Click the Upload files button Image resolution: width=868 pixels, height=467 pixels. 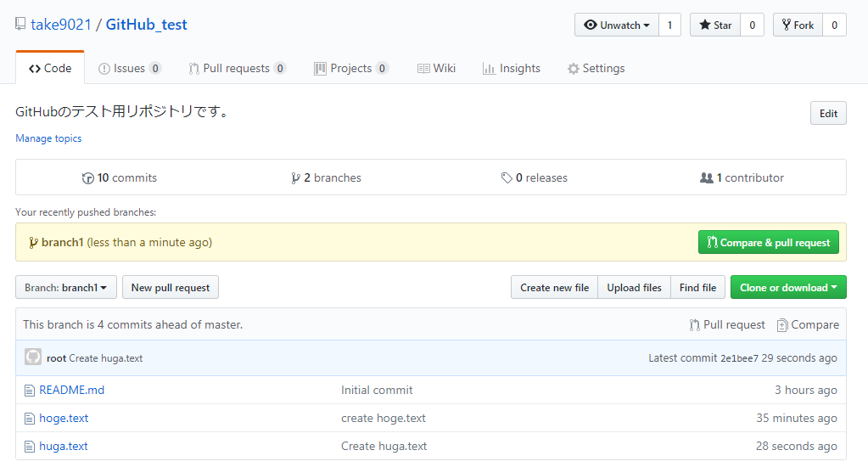pyautogui.click(x=635, y=288)
